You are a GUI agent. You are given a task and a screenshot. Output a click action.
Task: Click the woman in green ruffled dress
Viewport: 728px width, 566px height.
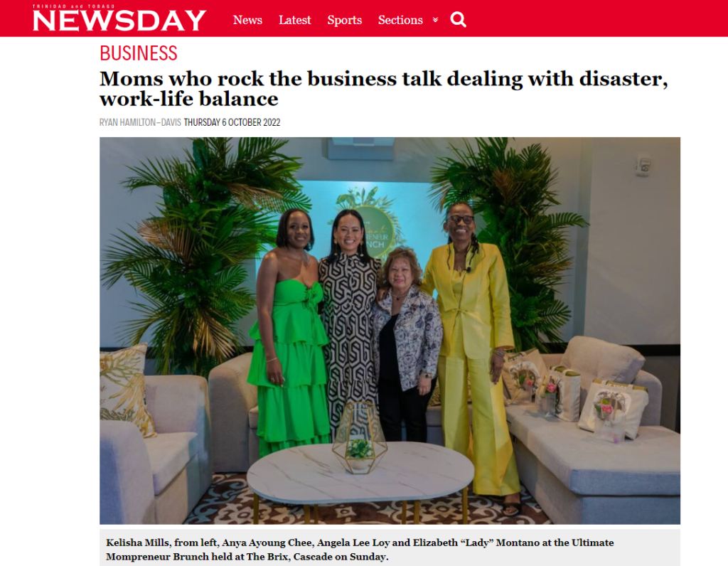click(289, 333)
